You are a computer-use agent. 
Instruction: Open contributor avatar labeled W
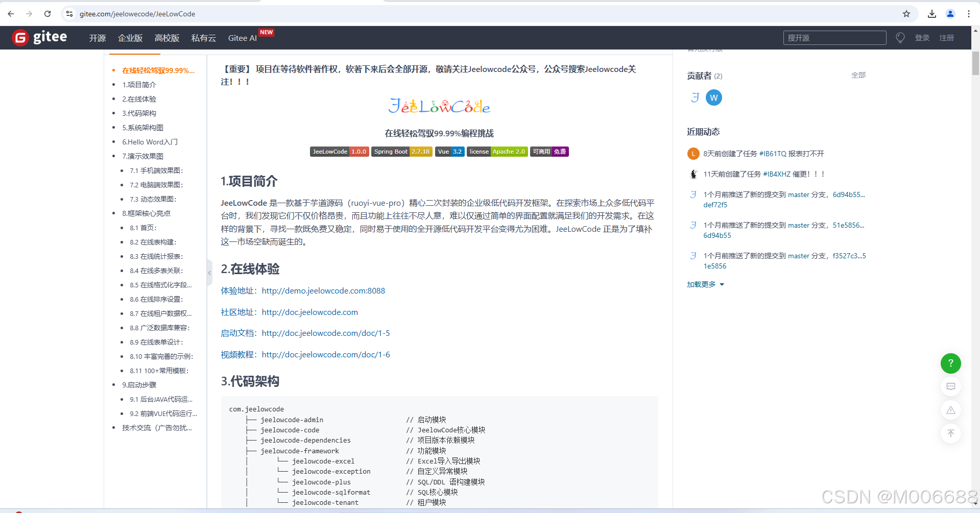pyautogui.click(x=714, y=97)
